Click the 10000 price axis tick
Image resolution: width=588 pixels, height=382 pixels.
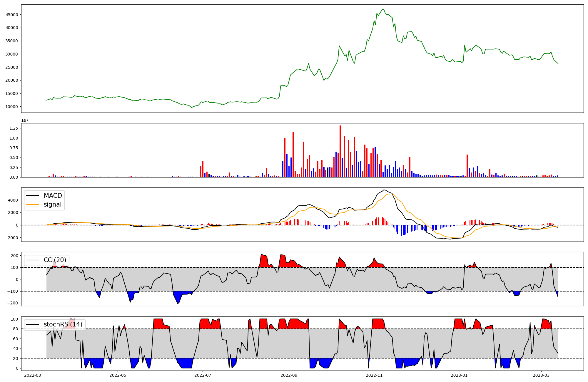(12, 107)
